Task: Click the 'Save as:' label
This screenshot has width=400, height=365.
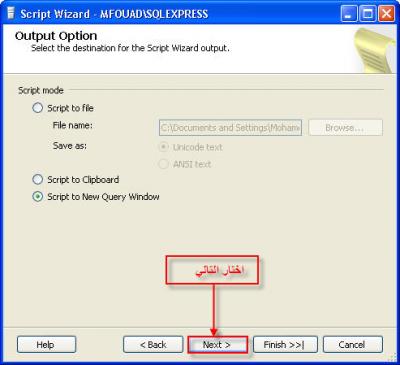Action: coord(70,146)
